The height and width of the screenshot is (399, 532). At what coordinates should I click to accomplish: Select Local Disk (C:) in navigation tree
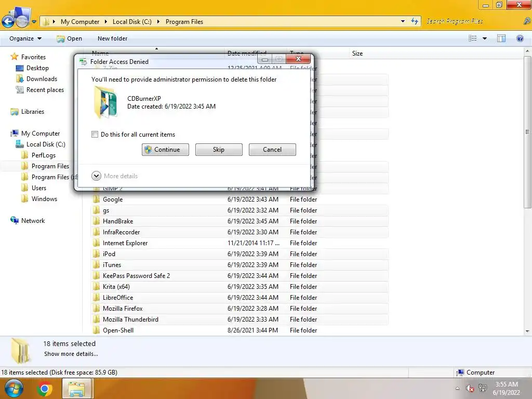(46, 144)
